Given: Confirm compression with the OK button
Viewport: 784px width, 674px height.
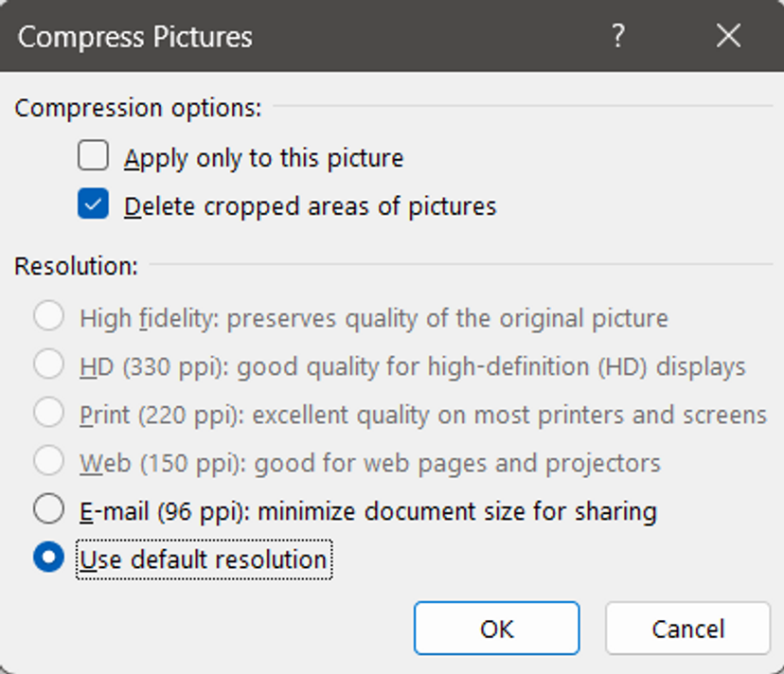Looking at the screenshot, I should (x=495, y=629).
